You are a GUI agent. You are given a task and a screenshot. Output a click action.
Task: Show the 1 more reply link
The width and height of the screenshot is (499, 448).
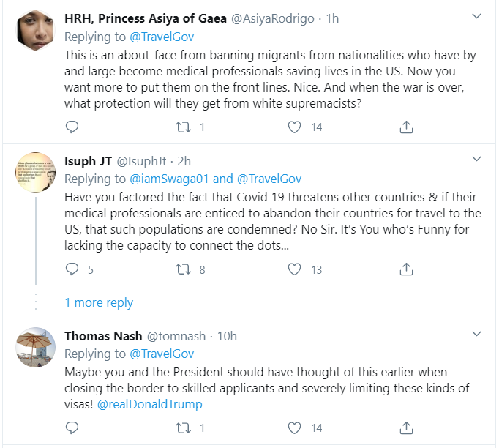[99, 302]
